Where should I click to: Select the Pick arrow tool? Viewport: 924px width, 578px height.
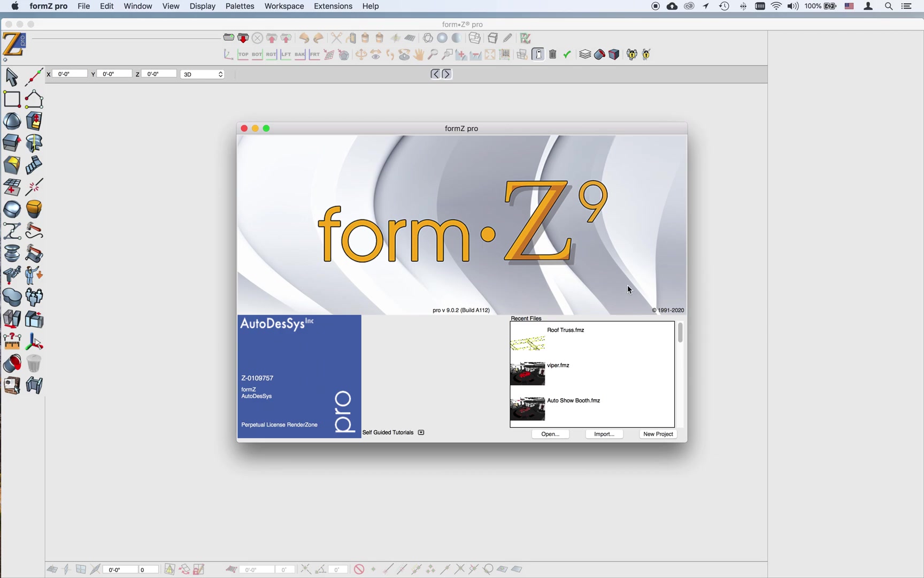[11, 77]
